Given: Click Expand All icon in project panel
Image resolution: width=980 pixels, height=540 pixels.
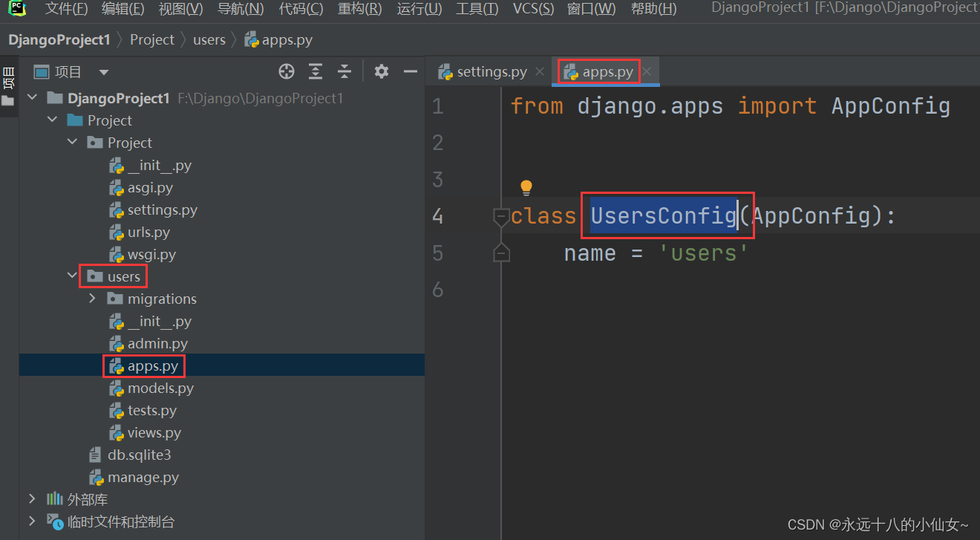Looking at the screenshot, I should pos(316,71).
